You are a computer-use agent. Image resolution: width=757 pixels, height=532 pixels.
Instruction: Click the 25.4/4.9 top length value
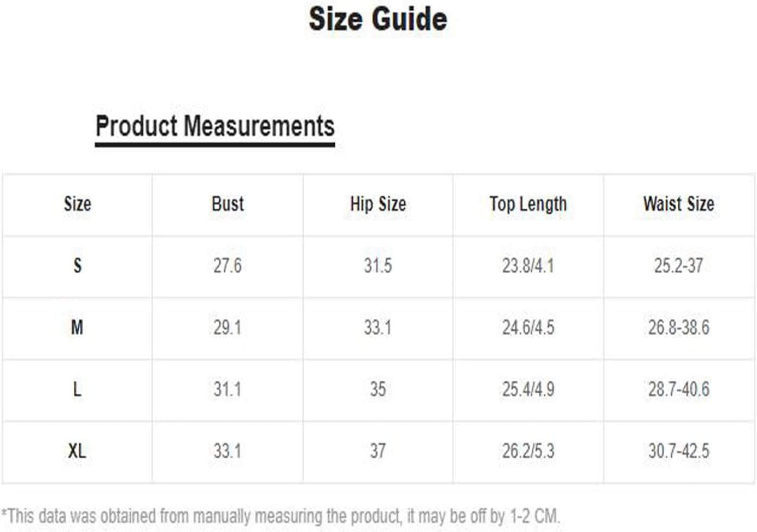(x=528, y=389)
